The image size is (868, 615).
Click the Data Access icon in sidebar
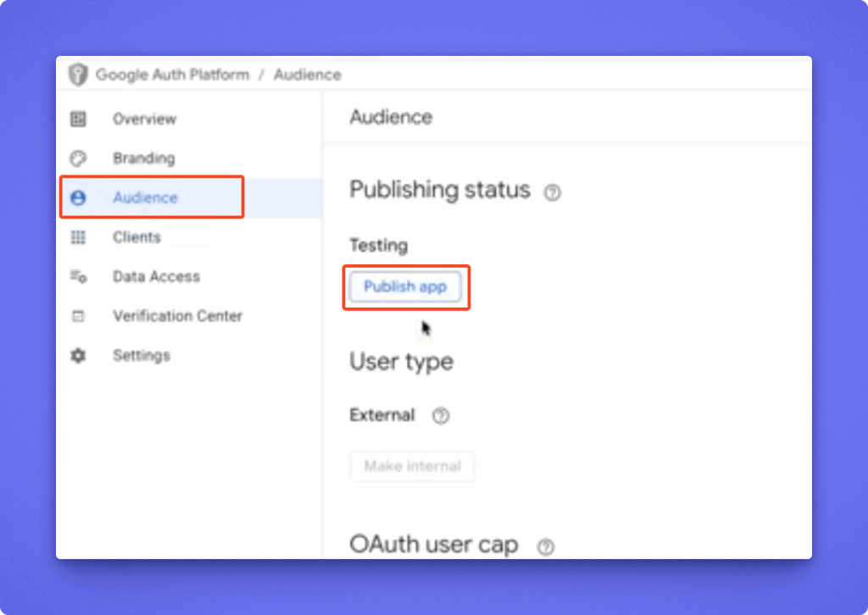[78, 277]
